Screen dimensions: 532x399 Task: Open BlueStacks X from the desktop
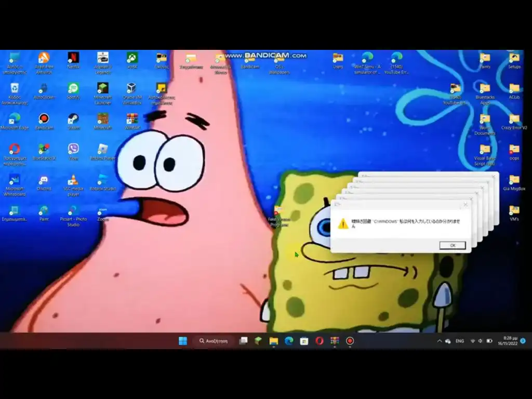click(x=44, y=152)
